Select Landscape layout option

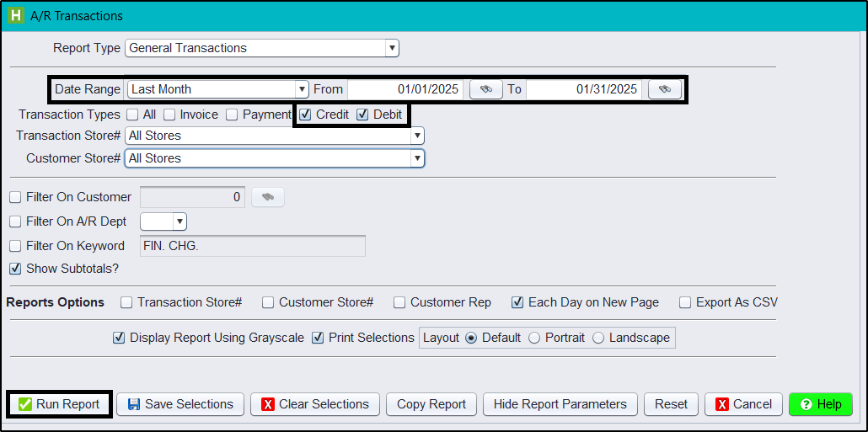[x=598, y=338]
